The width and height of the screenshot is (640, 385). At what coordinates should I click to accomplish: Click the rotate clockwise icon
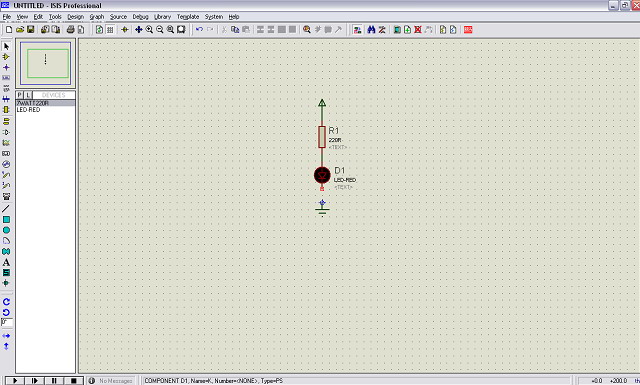(x=6, y=302)
